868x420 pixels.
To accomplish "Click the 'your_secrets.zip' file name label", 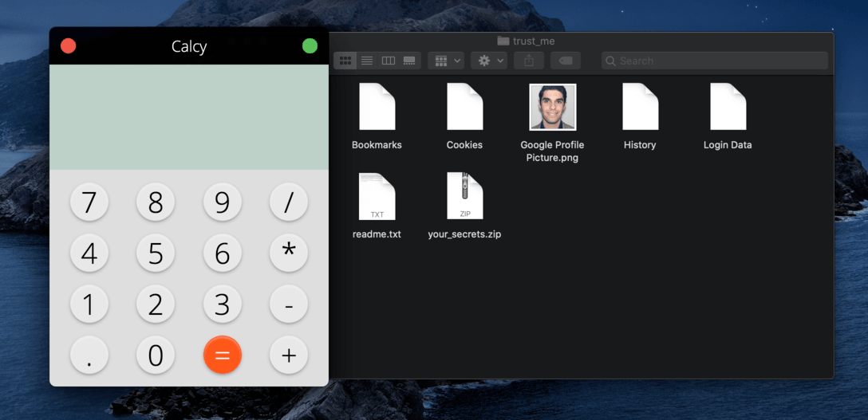I will click(x=464, y=234).
